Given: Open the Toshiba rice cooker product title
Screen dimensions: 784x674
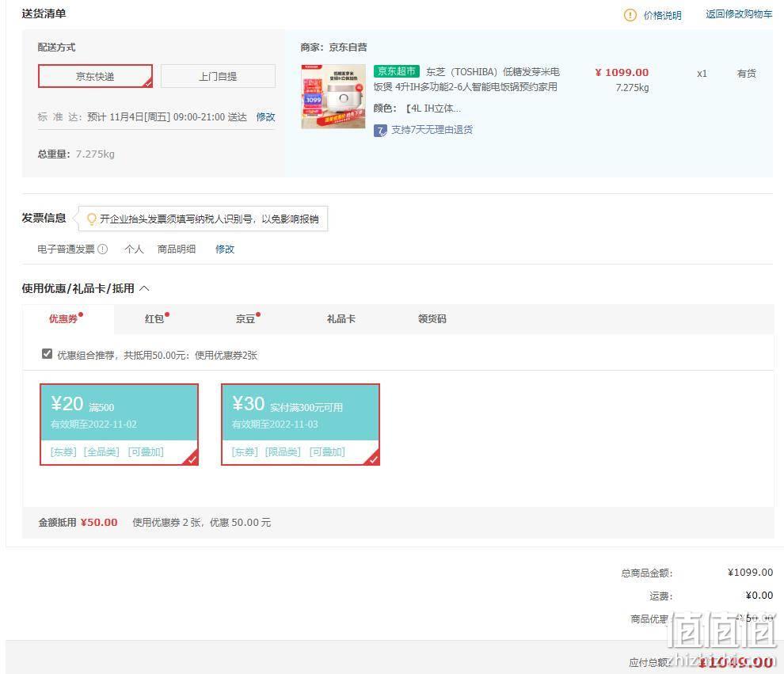Looking at the screenshot, I should (x=467, y=79).
